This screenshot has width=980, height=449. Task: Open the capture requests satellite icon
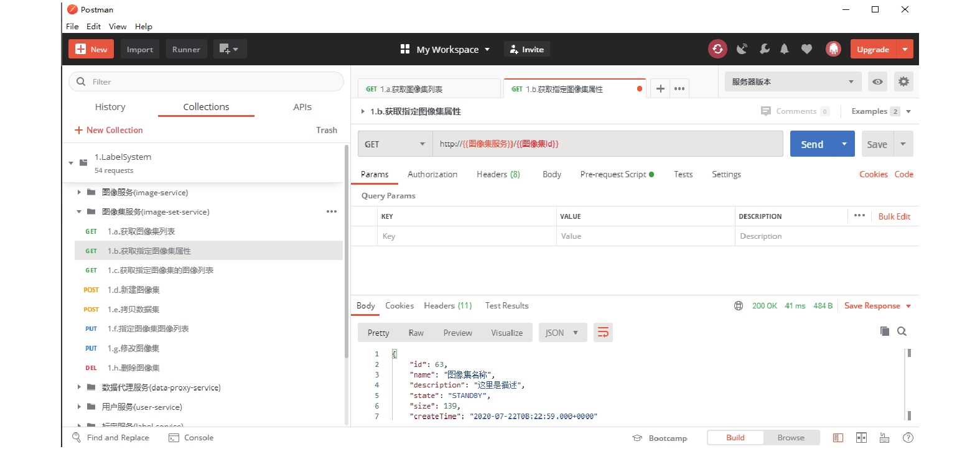point(742,49)
